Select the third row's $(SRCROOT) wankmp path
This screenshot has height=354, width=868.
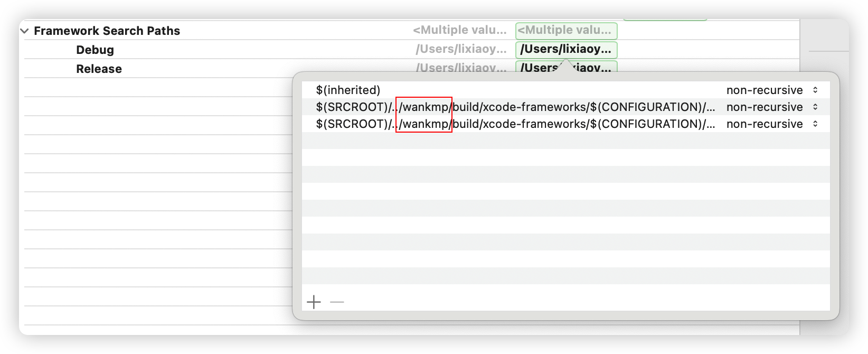(x=515, y=124)
